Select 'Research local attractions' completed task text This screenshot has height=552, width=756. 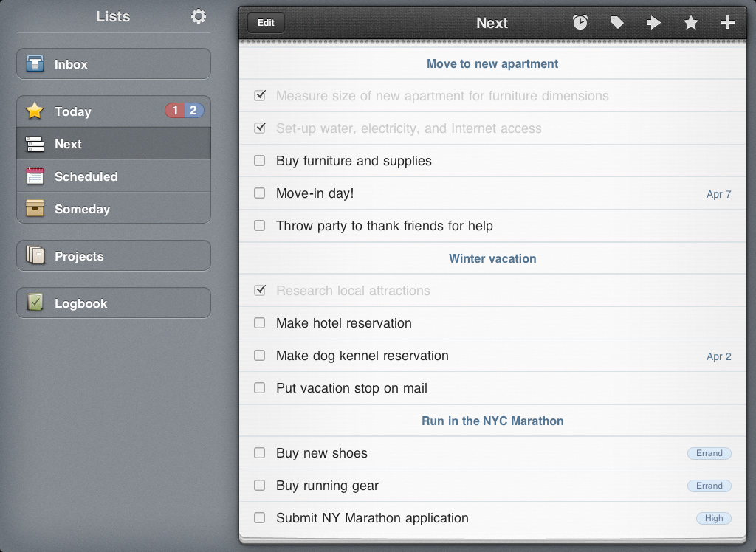353,291
